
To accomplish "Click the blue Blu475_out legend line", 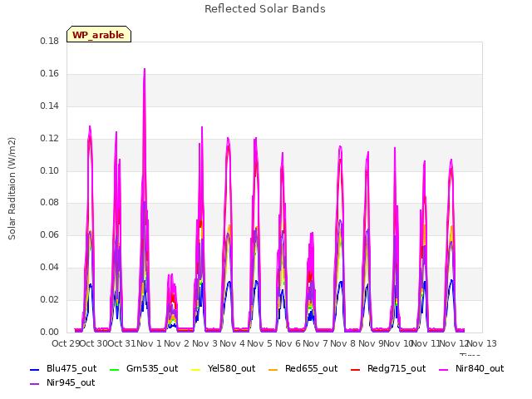I will click(35, 369).
